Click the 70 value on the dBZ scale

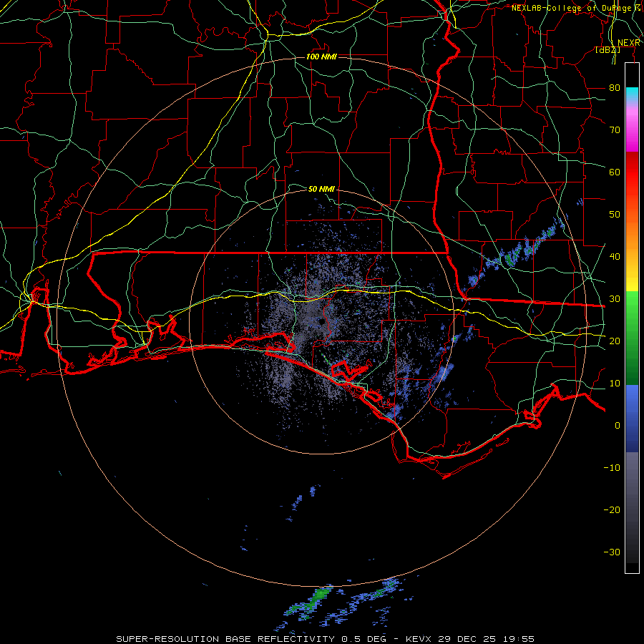[615, 130]
